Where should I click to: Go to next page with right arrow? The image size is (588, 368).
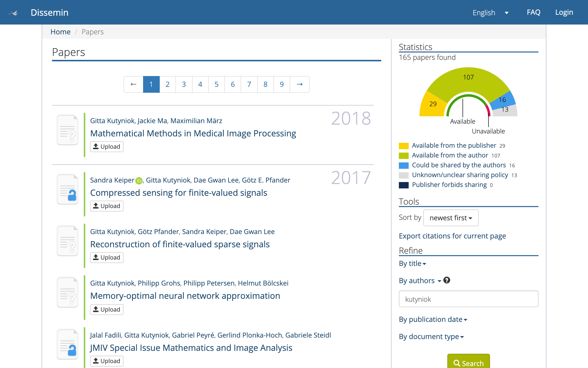click(x=299, y=84)
